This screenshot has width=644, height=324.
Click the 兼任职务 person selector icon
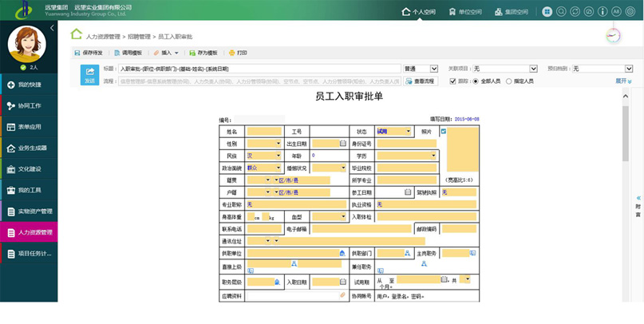point(424,263)
